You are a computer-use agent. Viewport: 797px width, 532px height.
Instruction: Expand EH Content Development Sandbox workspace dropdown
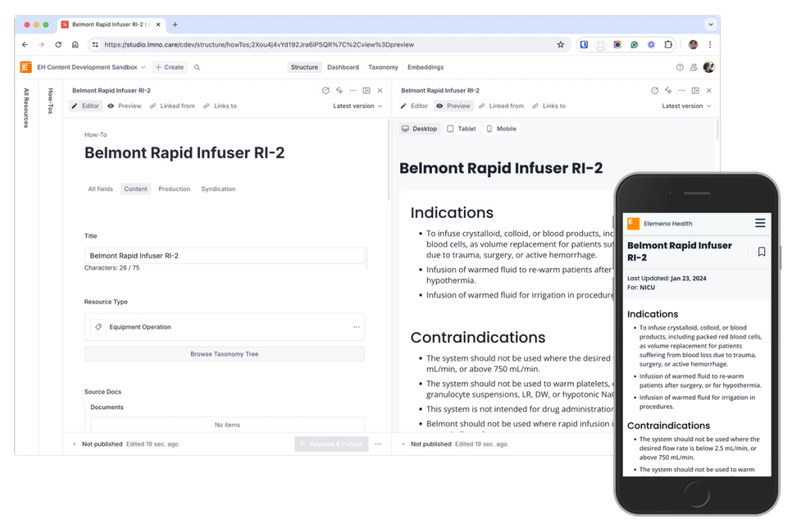[x=91, y=67]
